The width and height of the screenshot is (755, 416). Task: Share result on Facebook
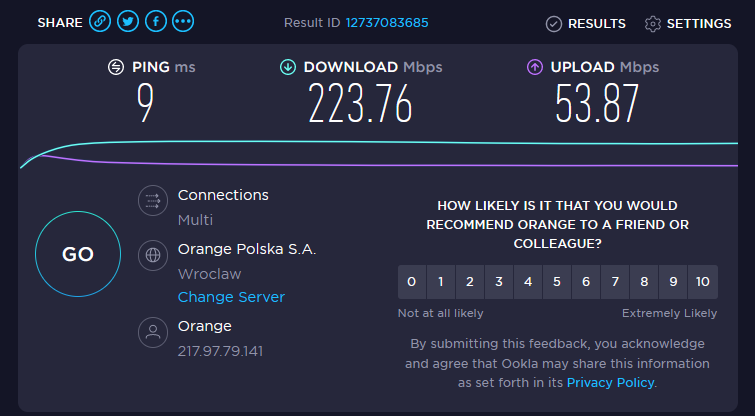[x=156, y=21]
